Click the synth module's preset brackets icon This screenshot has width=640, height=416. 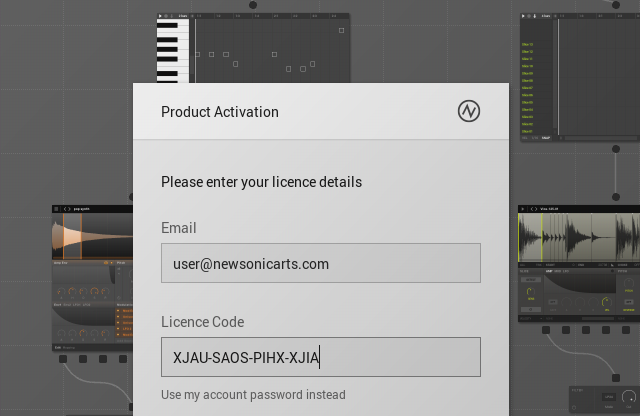click(x=67, y=209)
